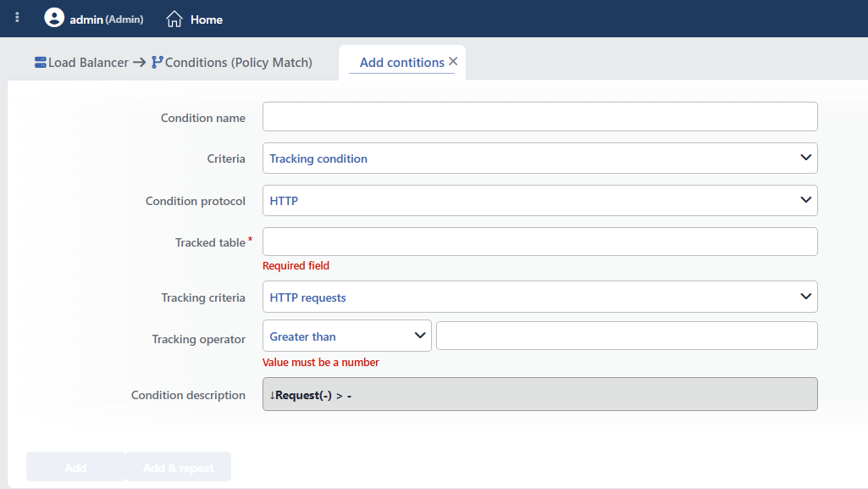Screen dimensions: 868x489
Task: Click the admin user avatar icon
Action: click(54, 18)
